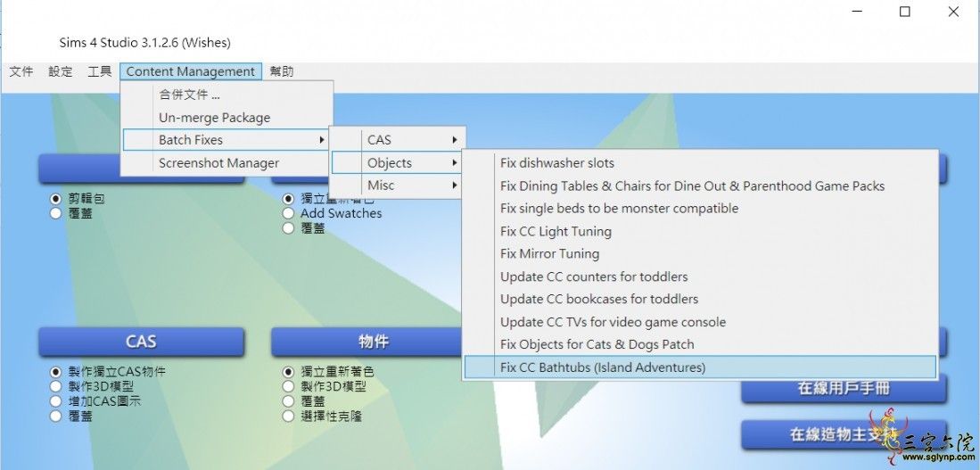Open the 工具 menu
Screen dimensions: 980x470
(x=99, y=72)
